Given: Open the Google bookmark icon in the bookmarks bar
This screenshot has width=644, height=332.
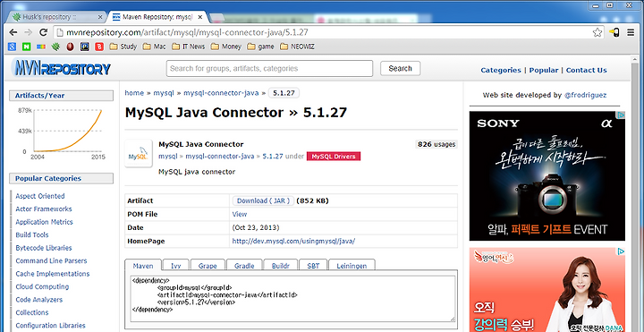Looking at the screenshot, I should click(12, 47).
